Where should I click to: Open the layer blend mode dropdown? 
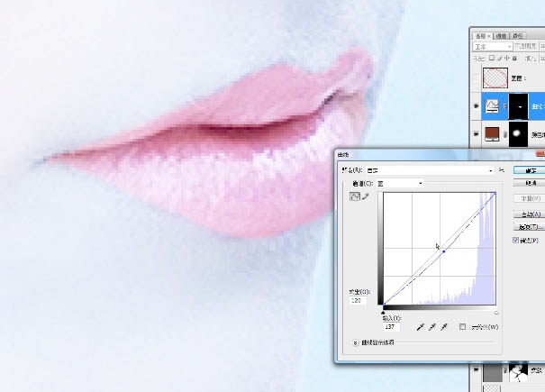coord(492,46)
